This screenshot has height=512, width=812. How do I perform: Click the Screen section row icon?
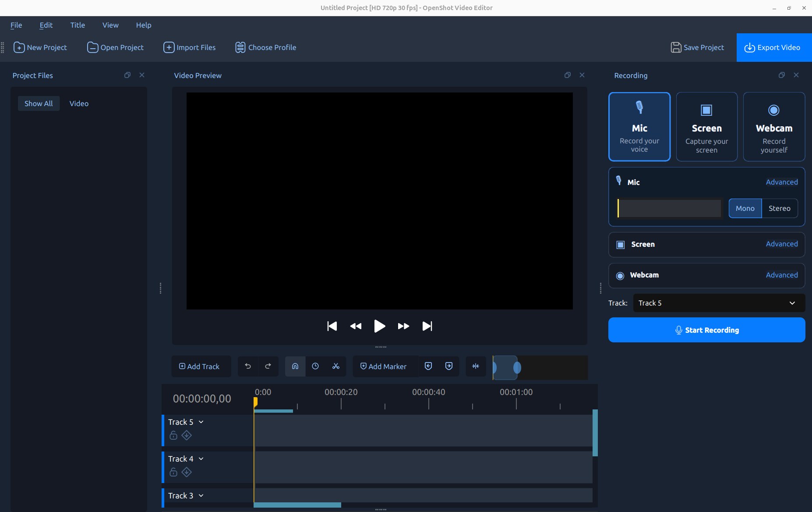coord(621,245)
